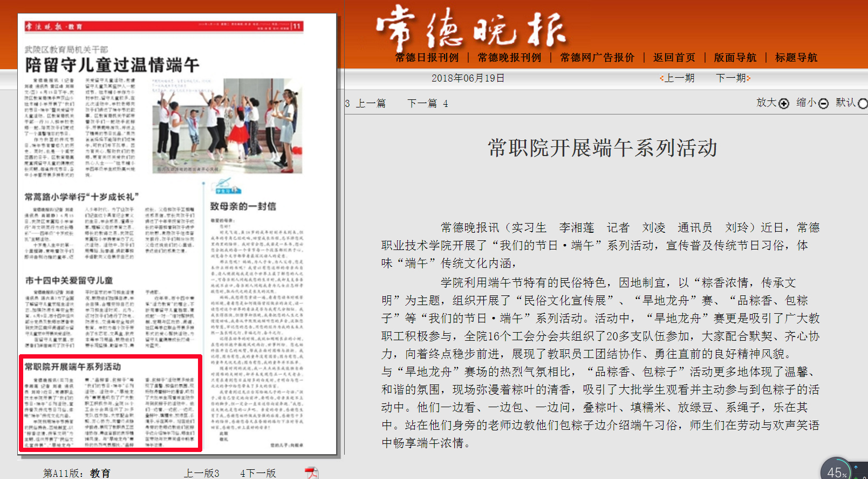Image resolution: width=868 pixels, height=479 pixels.
Task: Select highlighted article 常职院开展端午系列活动 in preview
Action: [111, 403]
